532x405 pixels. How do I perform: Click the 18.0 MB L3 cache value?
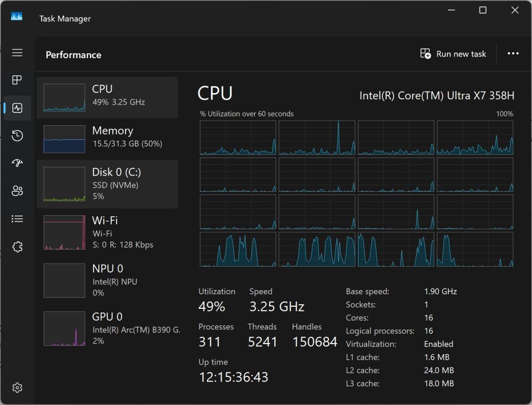coord(439,384)
